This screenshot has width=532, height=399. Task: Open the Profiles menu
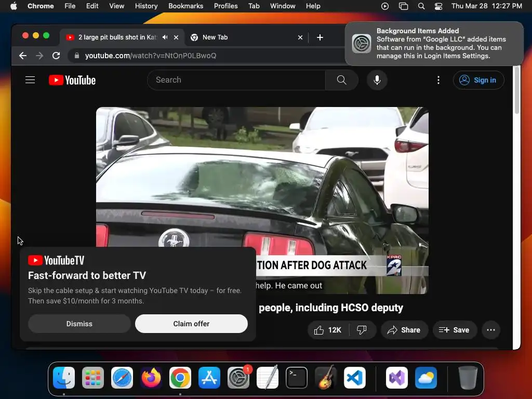click(225, 6)
